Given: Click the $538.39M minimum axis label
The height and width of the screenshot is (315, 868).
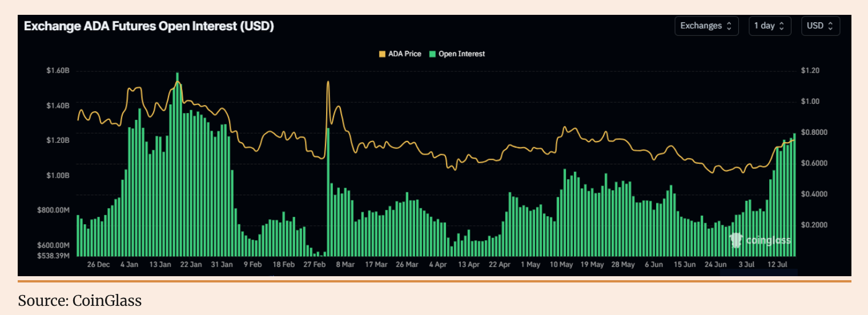Looking at the screenshot, I should coord(54,255).
